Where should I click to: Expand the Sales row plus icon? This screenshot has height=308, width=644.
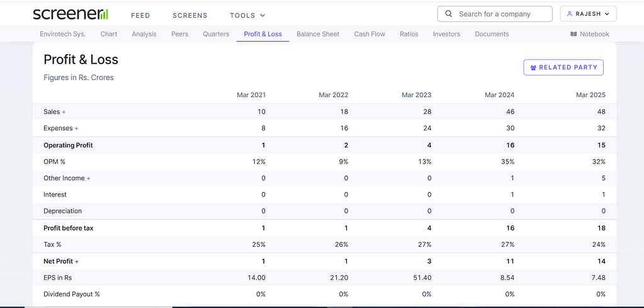64,112
